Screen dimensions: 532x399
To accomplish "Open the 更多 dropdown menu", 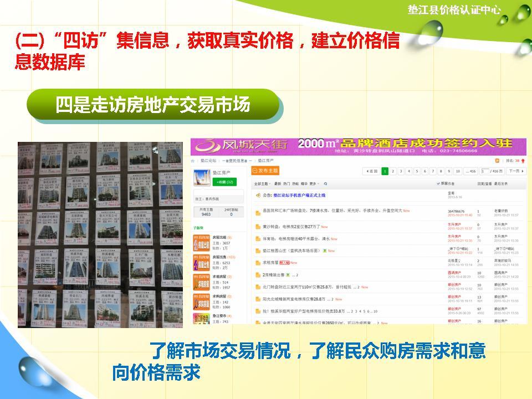I will pyautogui.click(x=314, y=184).
